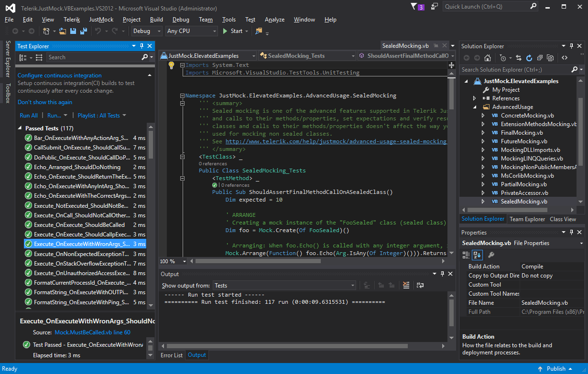This screenshot has height=374, width=588.
Task: Click the Refresh icon in Solution Explorer
Action: coord(529,58)
